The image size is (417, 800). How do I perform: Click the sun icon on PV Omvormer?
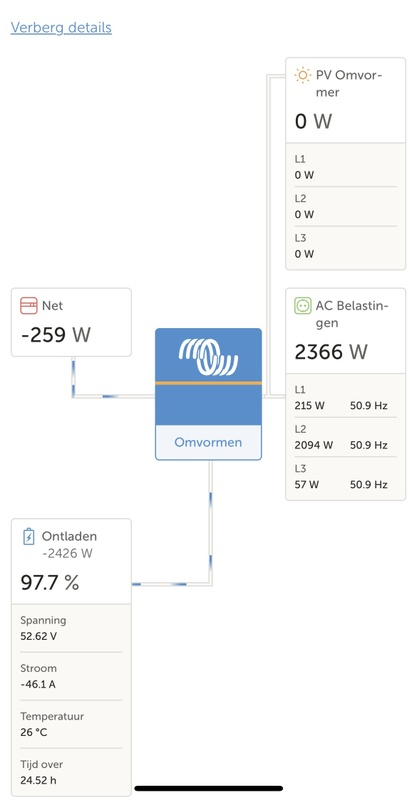coord(302,76)
